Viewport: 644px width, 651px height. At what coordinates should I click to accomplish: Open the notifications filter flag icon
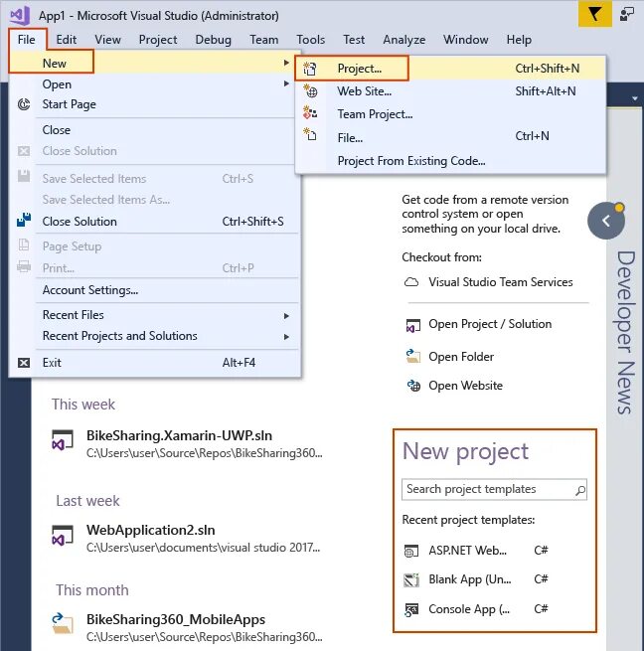pyautogui.click(x=594, y=14)
